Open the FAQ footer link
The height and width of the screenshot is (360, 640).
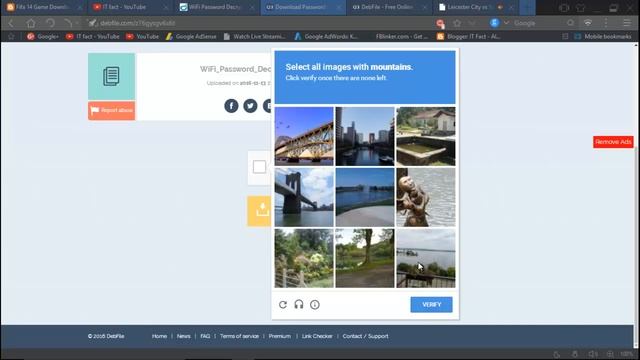coord(205,336)
